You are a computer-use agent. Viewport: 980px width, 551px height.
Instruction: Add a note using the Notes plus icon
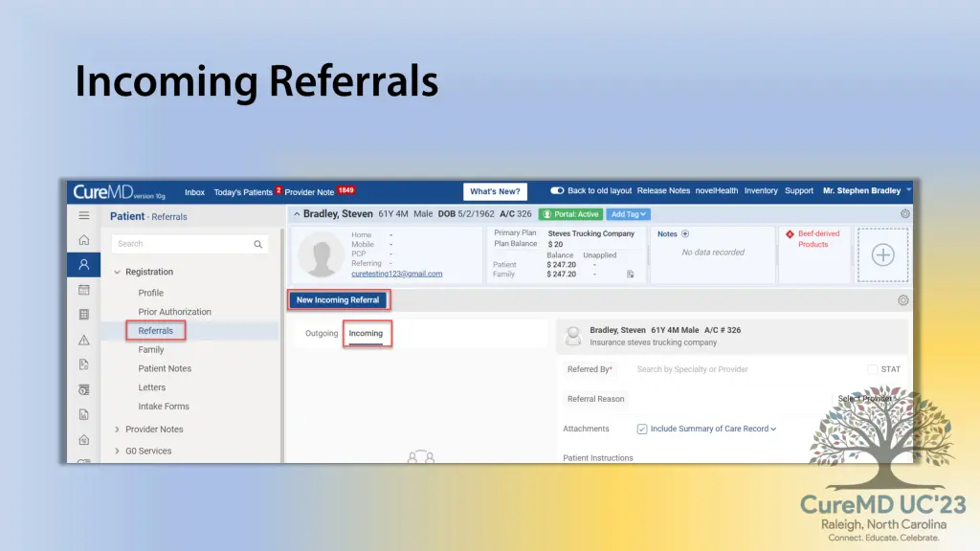(x=685, y=233)
